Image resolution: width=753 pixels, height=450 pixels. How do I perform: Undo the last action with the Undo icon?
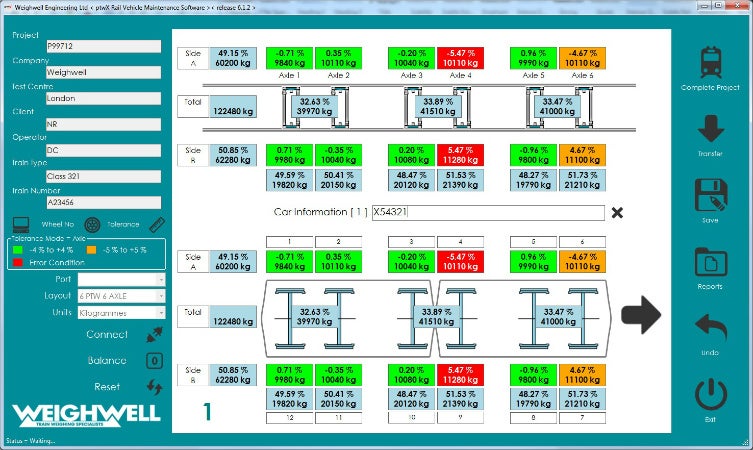[x=710, y=328]
